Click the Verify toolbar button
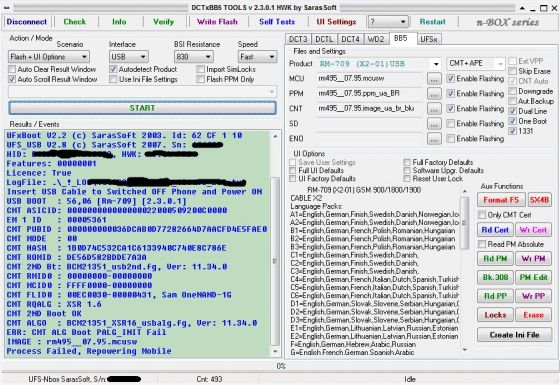The image size is (560, 385). [163, 22]
